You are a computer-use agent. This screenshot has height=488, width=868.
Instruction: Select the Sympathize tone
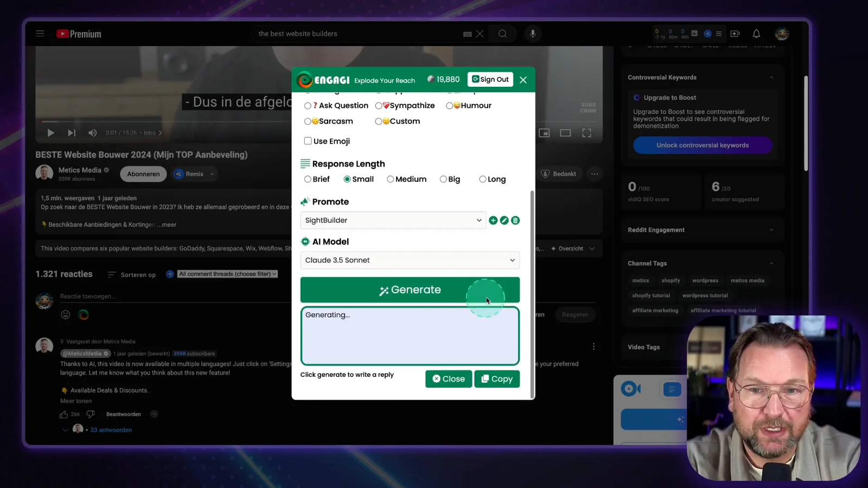[378, 106]
